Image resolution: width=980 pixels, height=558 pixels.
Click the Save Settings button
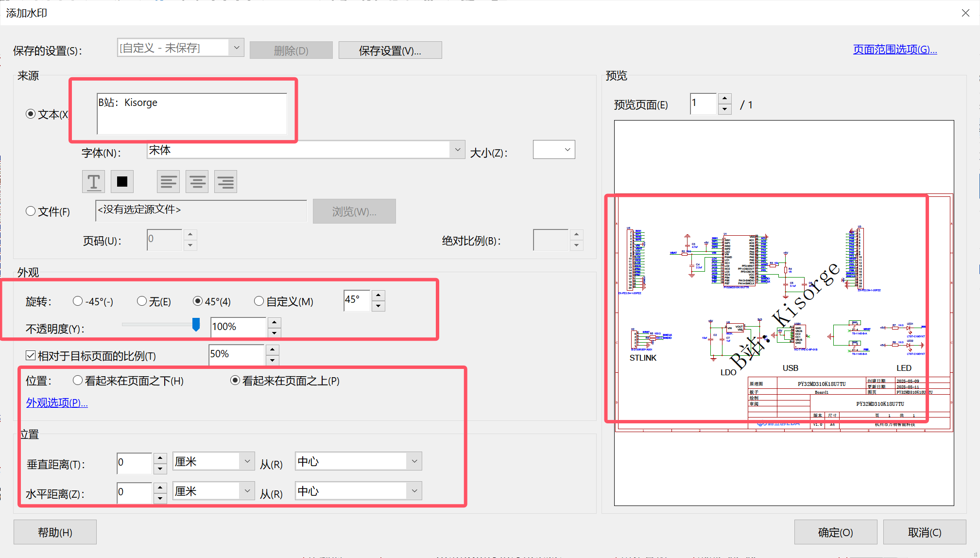390,51
